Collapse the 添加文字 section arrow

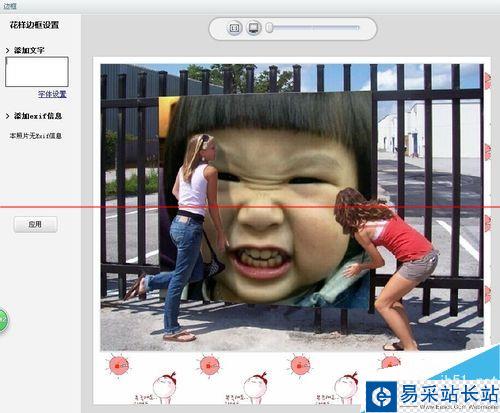click(8, 51)
